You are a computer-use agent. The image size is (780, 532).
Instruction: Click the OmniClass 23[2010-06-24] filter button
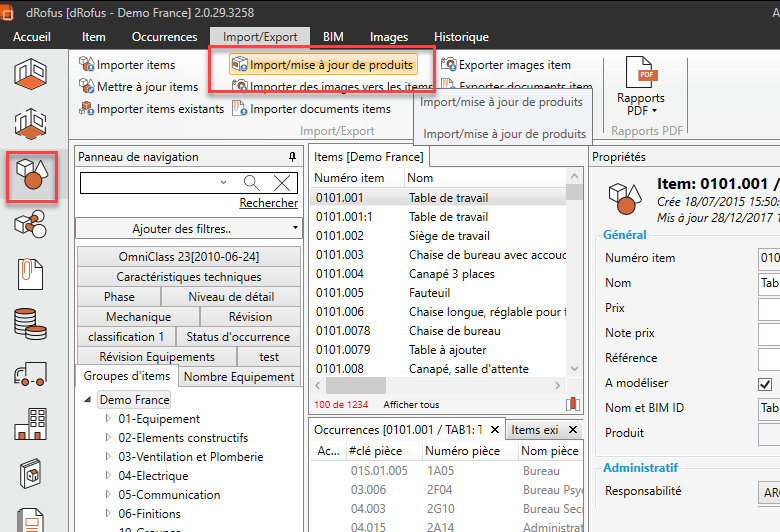point(189,257)
